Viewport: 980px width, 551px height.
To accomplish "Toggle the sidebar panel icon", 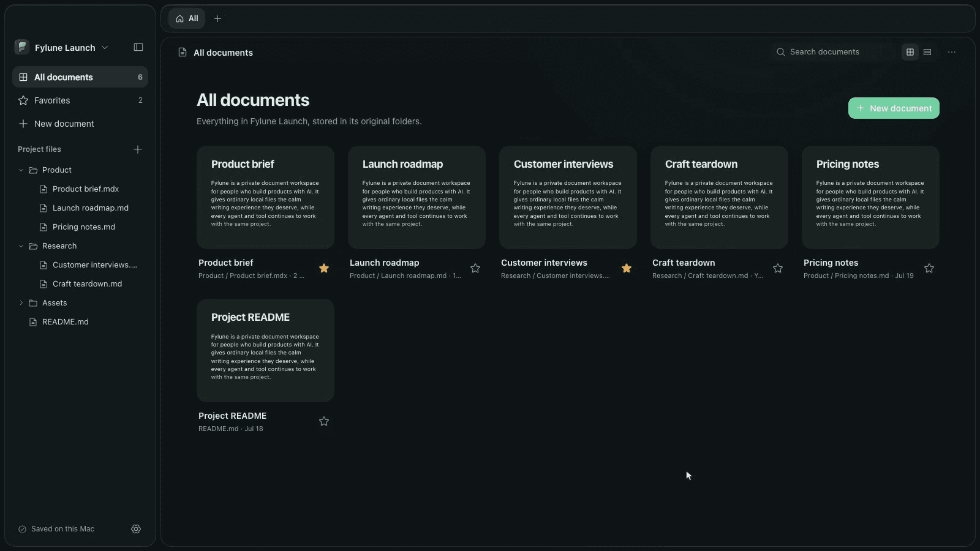I will [x=138, y=47].
